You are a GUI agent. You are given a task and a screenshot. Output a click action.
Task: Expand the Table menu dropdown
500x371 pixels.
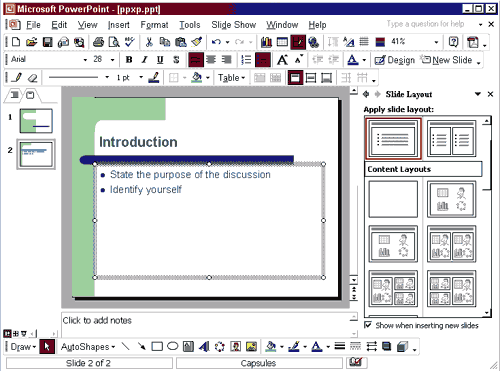coord(232,78)
